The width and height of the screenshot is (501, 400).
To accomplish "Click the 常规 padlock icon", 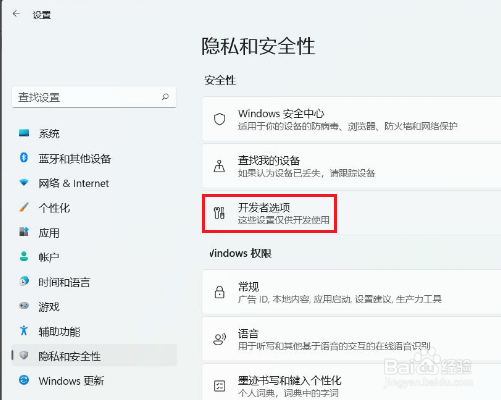I will click(219, 292).
